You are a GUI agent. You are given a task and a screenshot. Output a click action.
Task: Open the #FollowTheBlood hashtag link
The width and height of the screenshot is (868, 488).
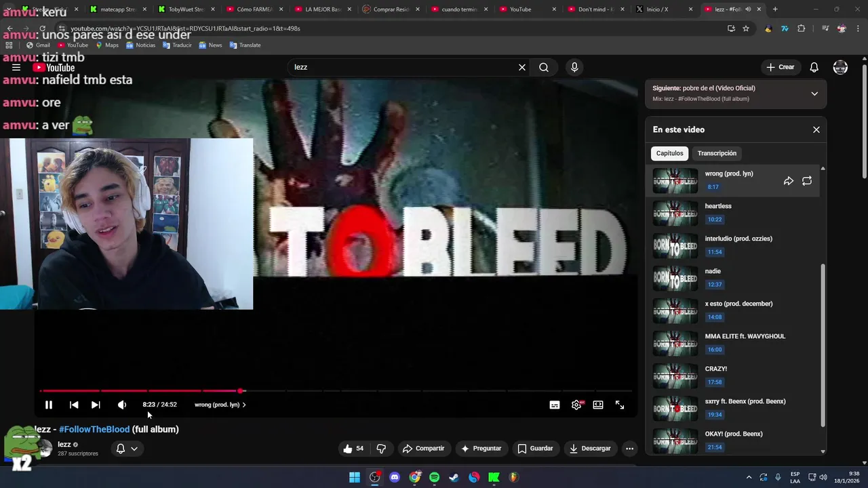94,429
